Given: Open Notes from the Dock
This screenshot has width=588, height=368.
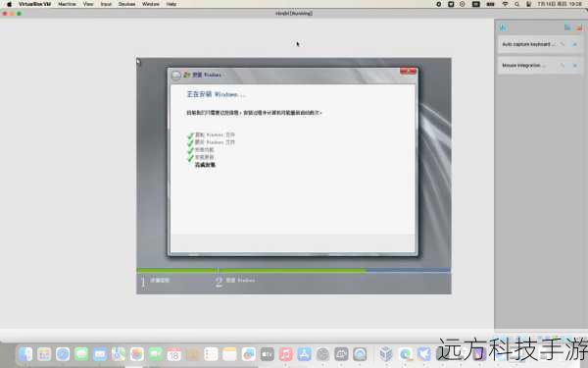Looking at the screenshot, I should 230,354.
